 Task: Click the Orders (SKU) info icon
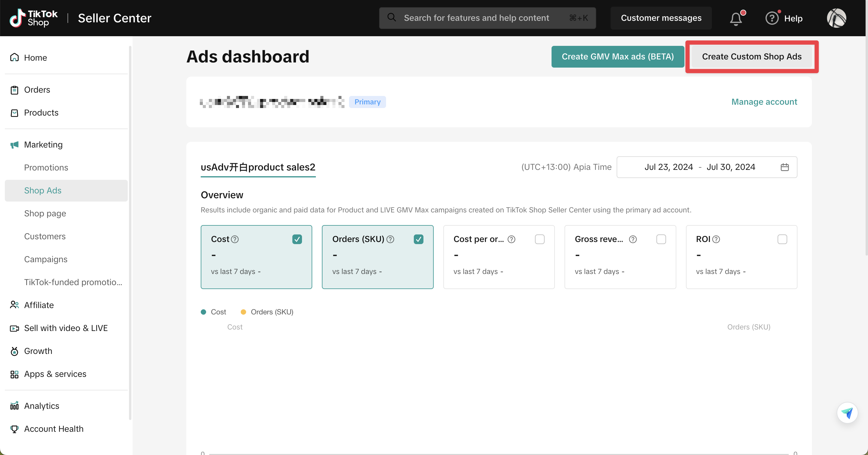point(390,239)
